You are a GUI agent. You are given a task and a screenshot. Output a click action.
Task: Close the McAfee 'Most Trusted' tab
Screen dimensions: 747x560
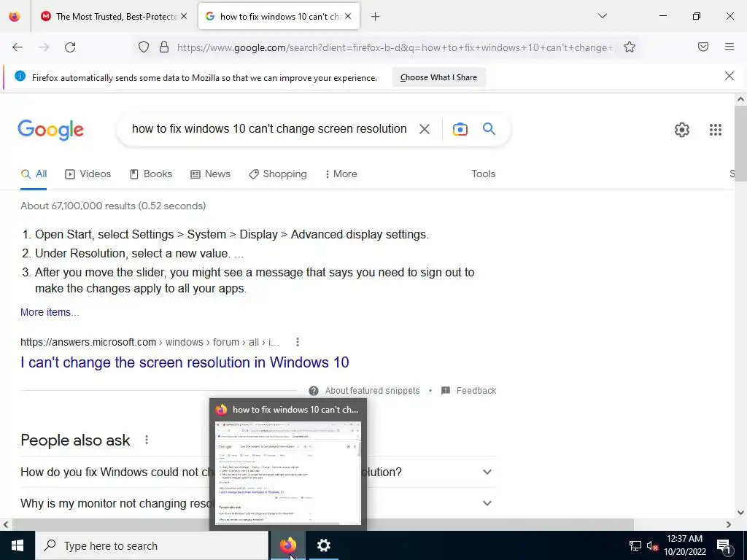click(184, 16)
